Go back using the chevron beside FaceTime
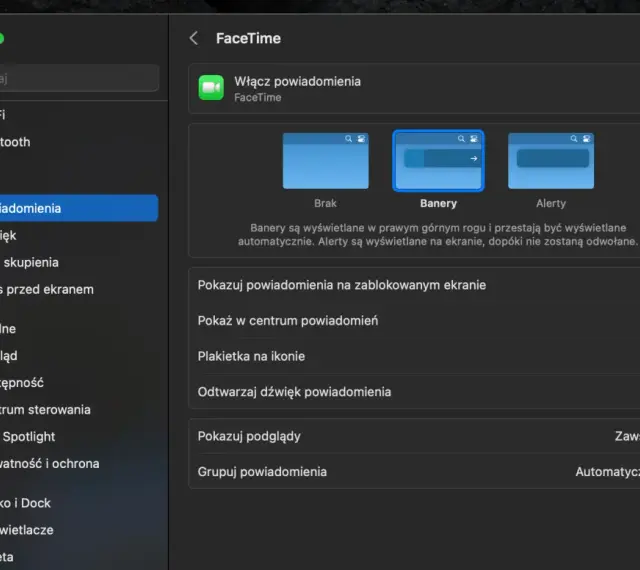 194,38
